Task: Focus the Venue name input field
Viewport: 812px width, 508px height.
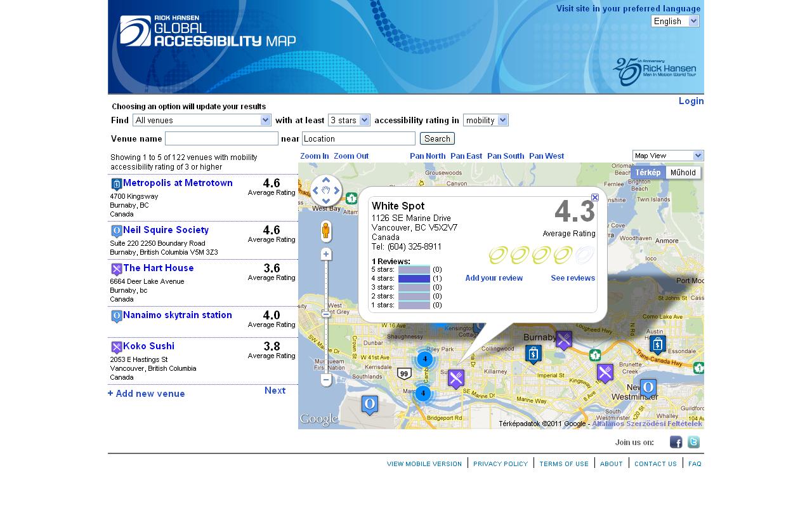Action: click(x=221, y=138)
